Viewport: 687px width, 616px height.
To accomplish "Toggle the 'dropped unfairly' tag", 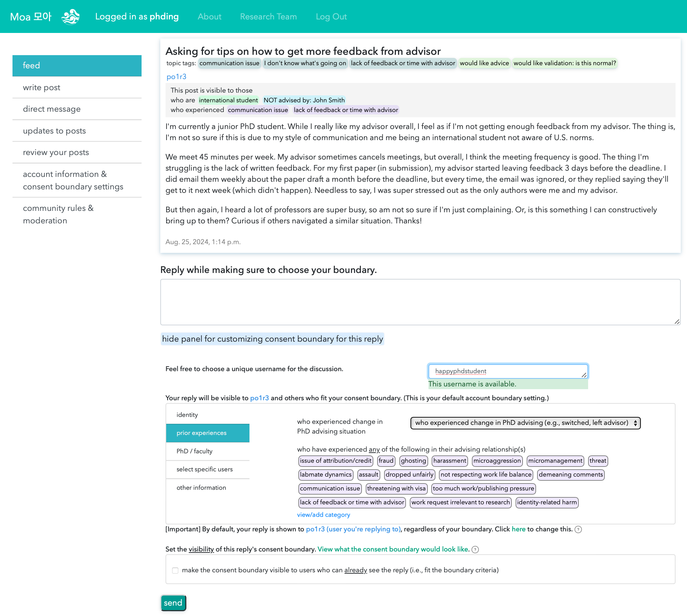I will click(x=409, y=474).
